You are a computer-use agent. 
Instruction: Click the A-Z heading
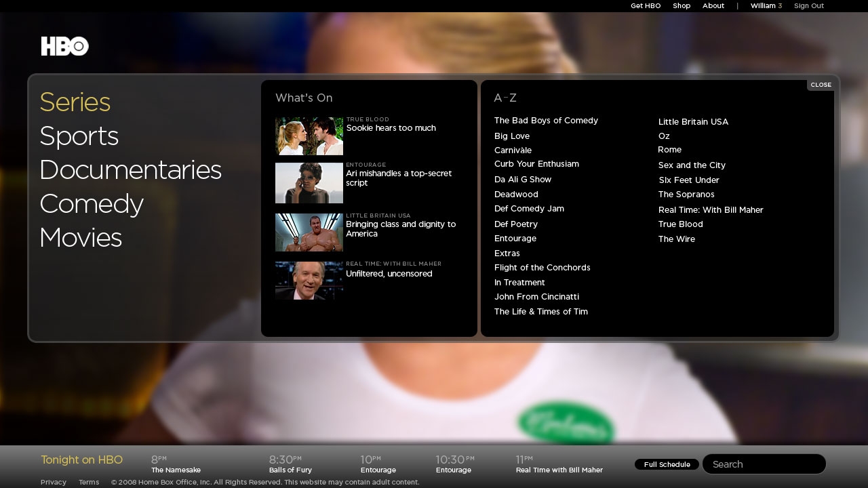[505, 98]
